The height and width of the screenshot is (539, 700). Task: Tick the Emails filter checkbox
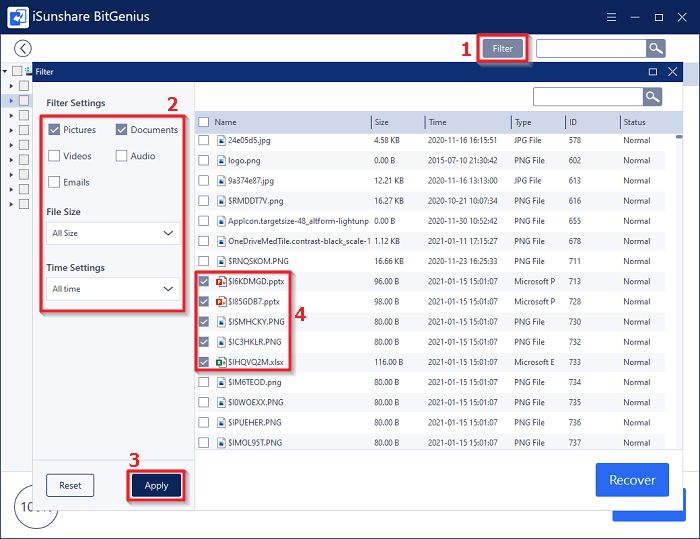point(54,182)
